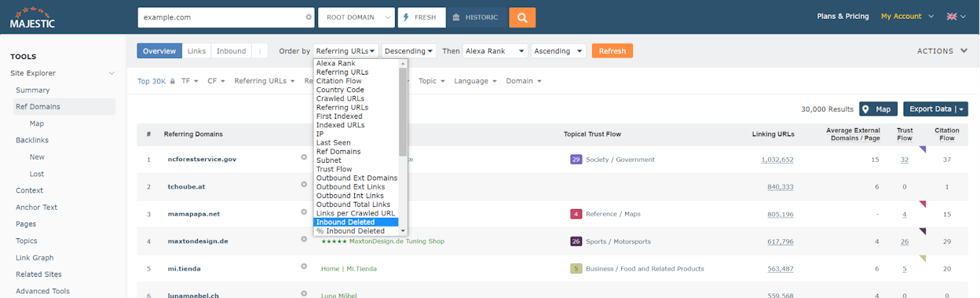Image resolution: width=980 pixels, height=298 pixels.
Task: Click the dark purple 26 Sports badge
Action: (x=576, y=241)
